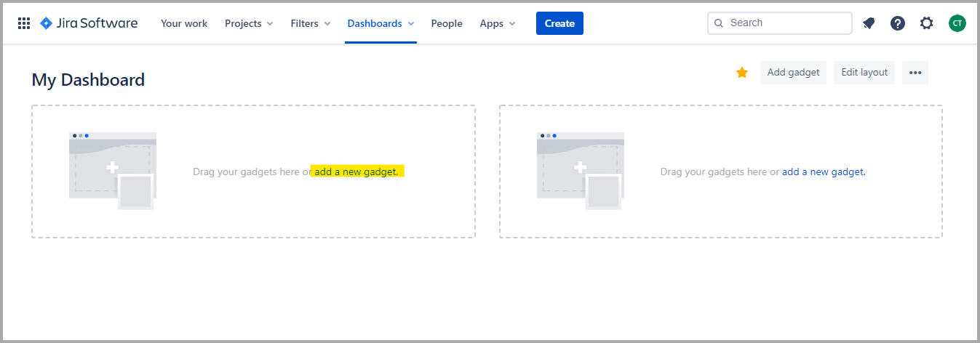
Task: Open the People menu item
Action: click(x=447, y=23)
